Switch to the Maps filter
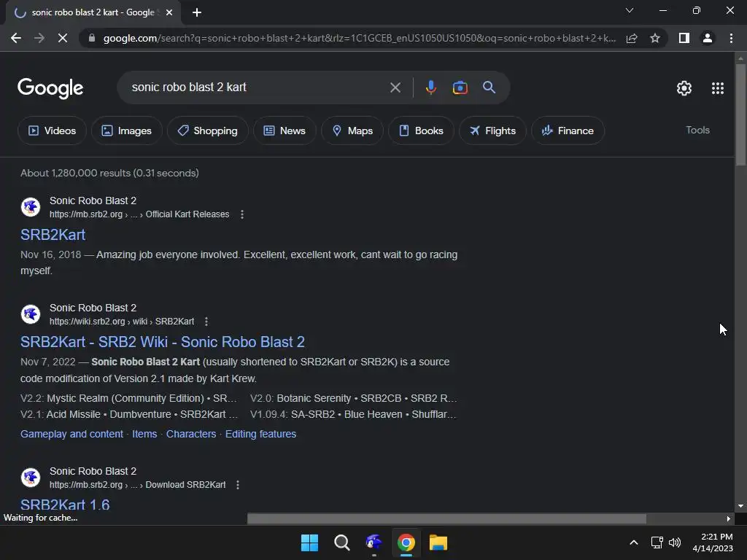The width and height of the screenshot is (747, 560). click(352, 131)
